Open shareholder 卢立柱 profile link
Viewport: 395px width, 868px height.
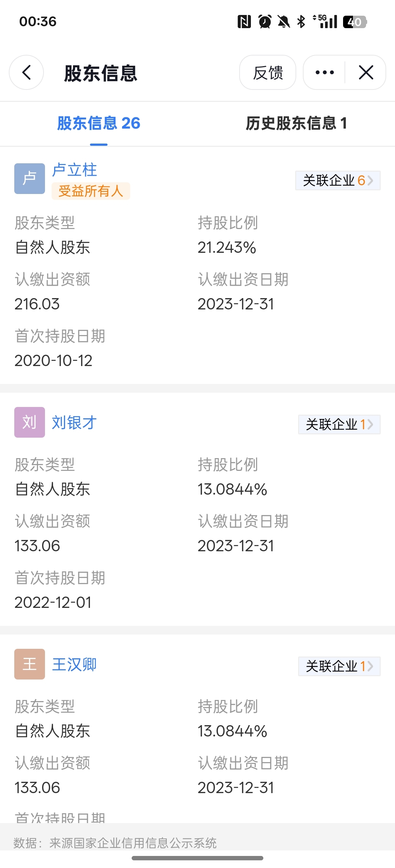pyautogui.click(x=74, y=170)
